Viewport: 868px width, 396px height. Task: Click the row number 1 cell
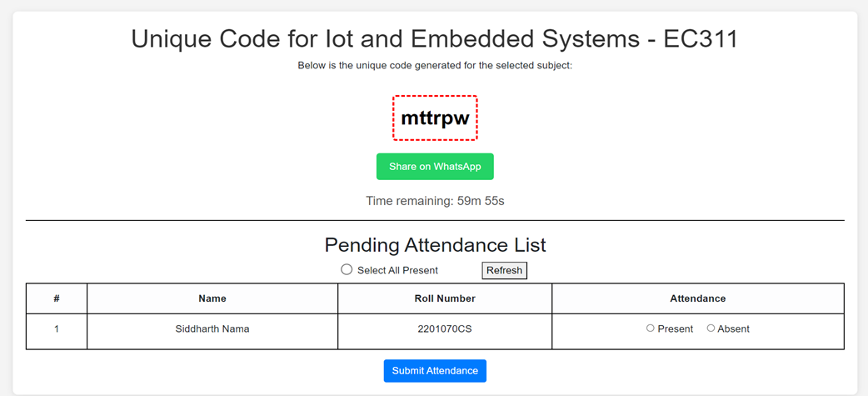coord(57,329)
